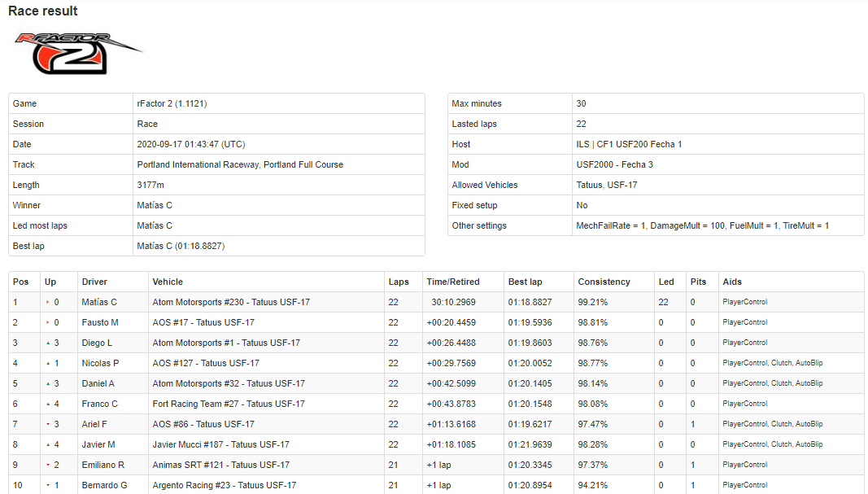Click the track length 3177m

[x=150, y=185]
